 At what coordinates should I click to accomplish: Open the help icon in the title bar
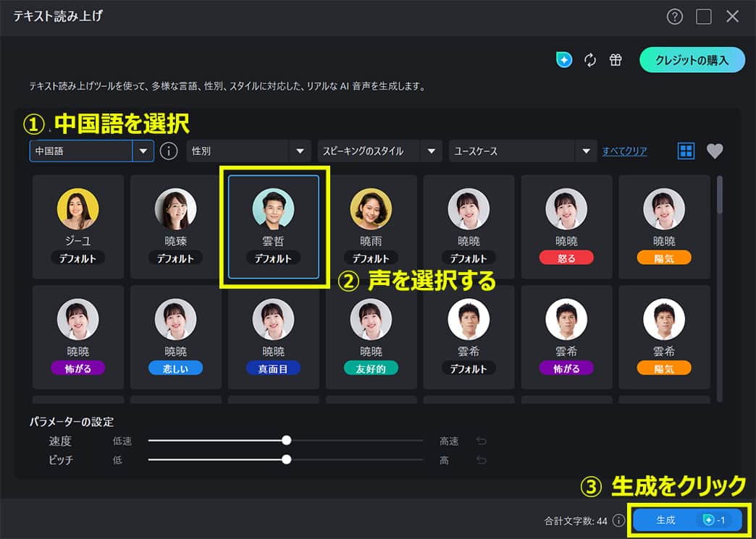click(674, 16)
